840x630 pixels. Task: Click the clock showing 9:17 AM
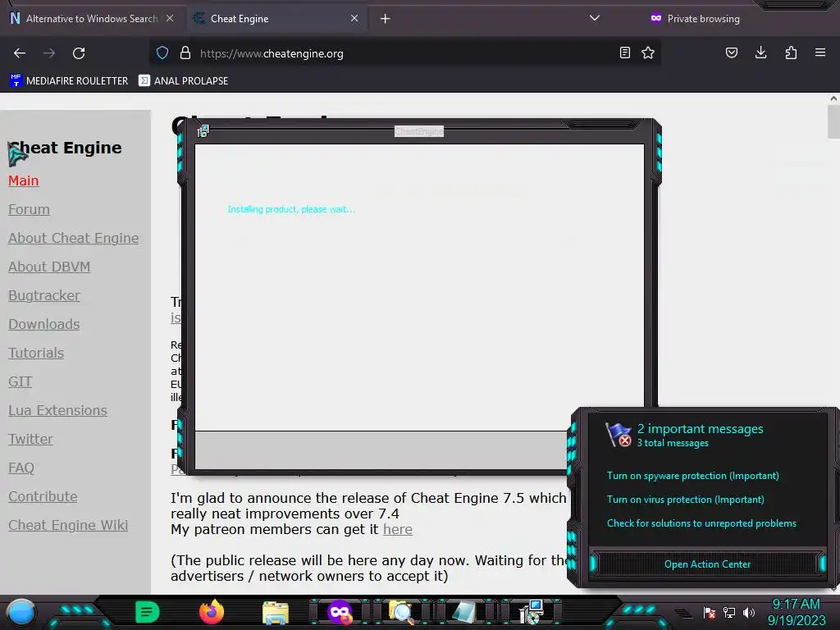[796, 604]
